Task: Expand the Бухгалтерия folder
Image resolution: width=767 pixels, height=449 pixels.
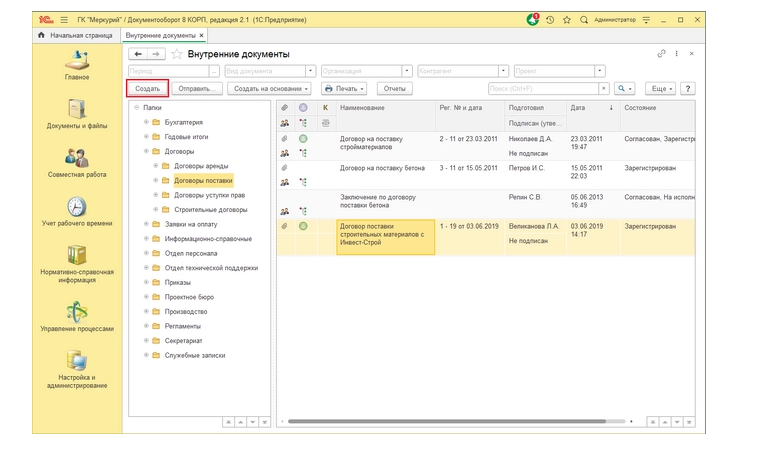Action: pyautogui.click(x=146, y=122)
